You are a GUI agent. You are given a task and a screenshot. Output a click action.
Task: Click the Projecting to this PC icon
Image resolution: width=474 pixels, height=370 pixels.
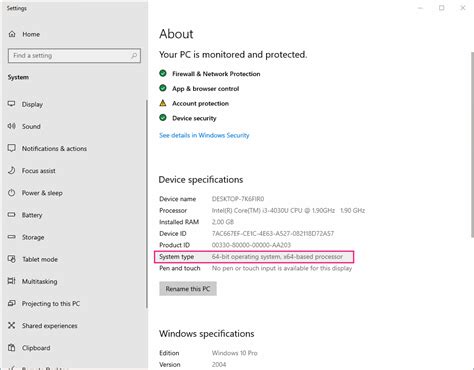(x=12, y=303)
